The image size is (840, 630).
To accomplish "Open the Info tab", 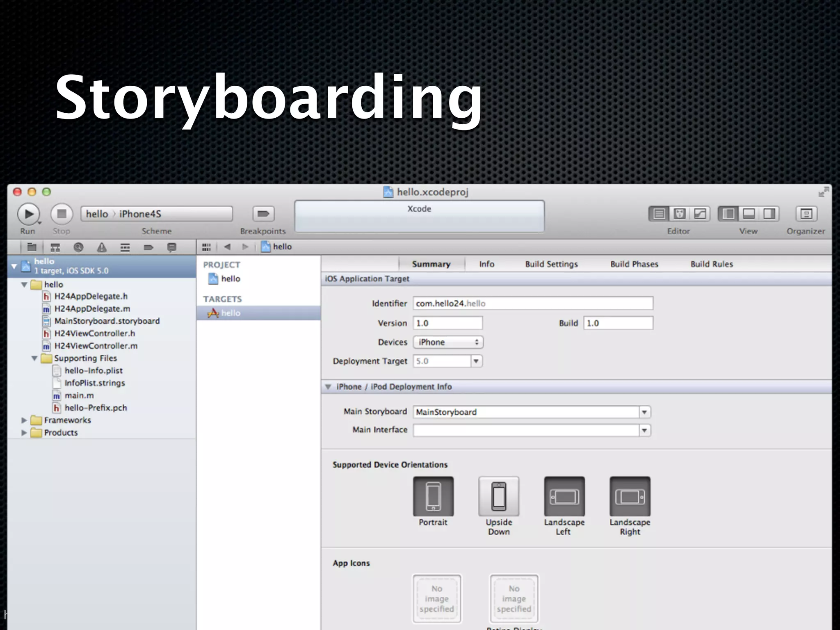I will 486,264.
